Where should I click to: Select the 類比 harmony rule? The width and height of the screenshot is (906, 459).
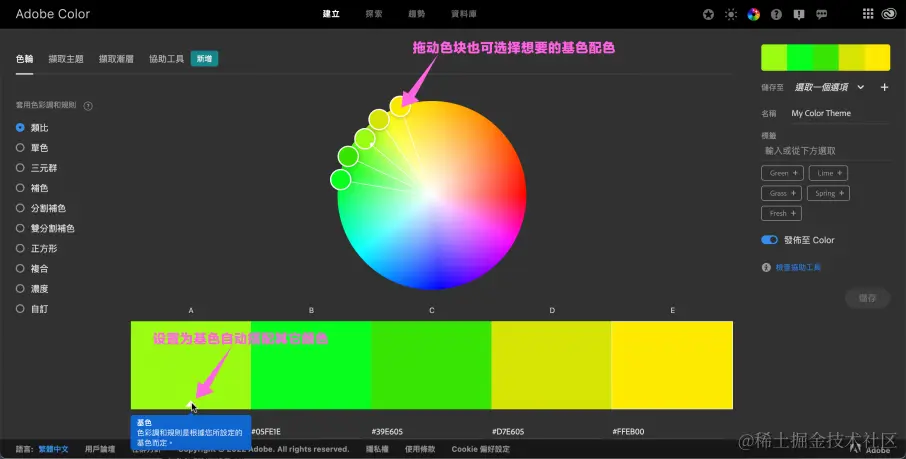(x=32, y=128)
